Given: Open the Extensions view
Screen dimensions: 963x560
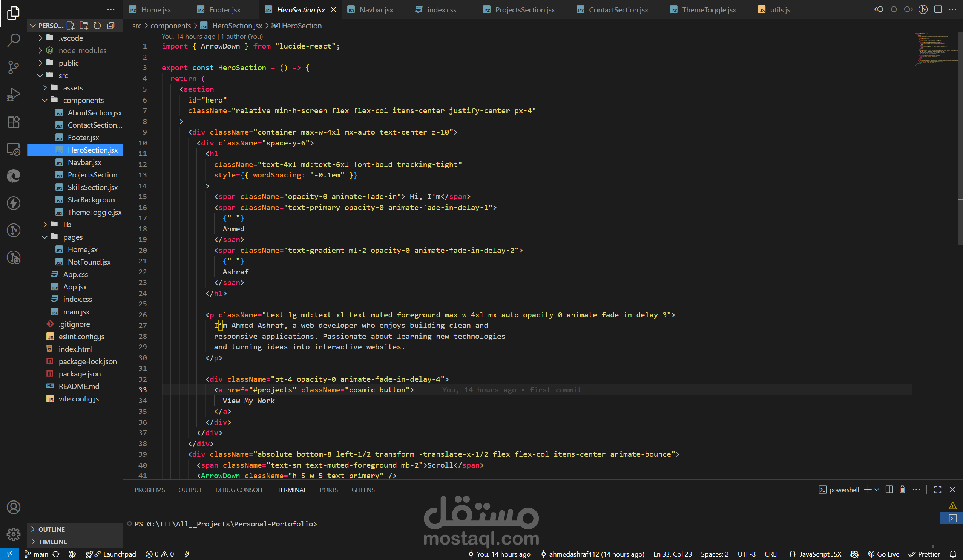Looking at the screenshot, I should [13, 122].
